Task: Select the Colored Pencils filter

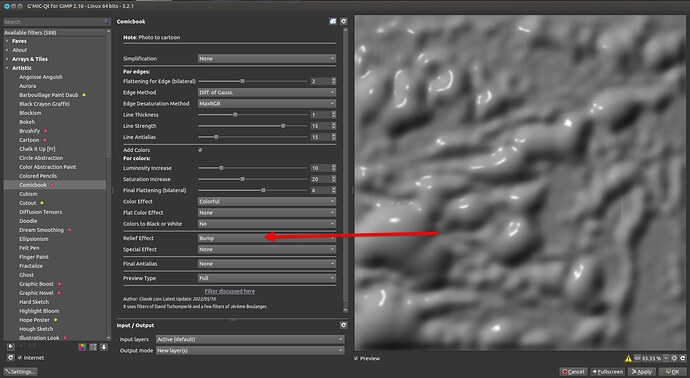Action: [38, 176]
